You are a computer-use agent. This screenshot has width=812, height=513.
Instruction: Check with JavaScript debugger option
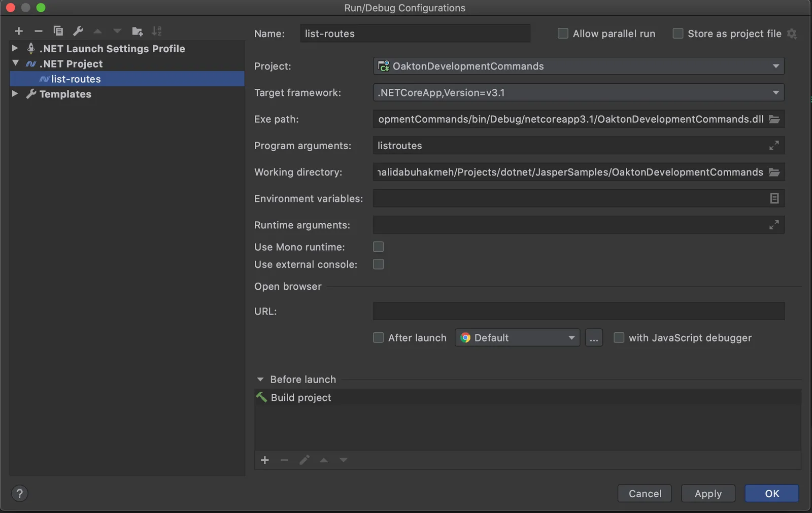pos(619,337)
